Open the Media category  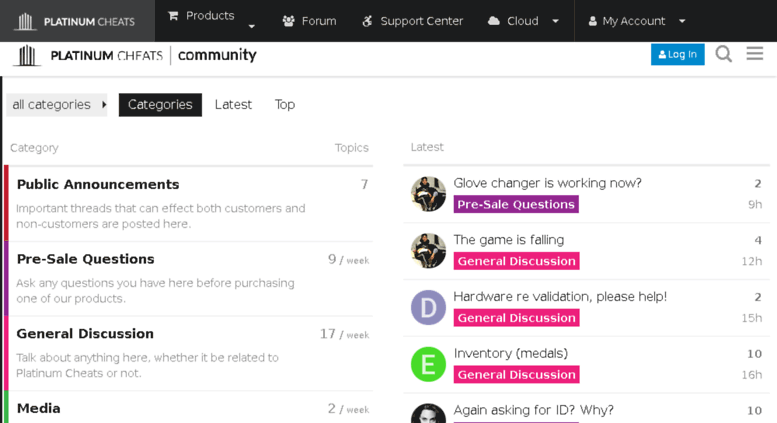39,409
